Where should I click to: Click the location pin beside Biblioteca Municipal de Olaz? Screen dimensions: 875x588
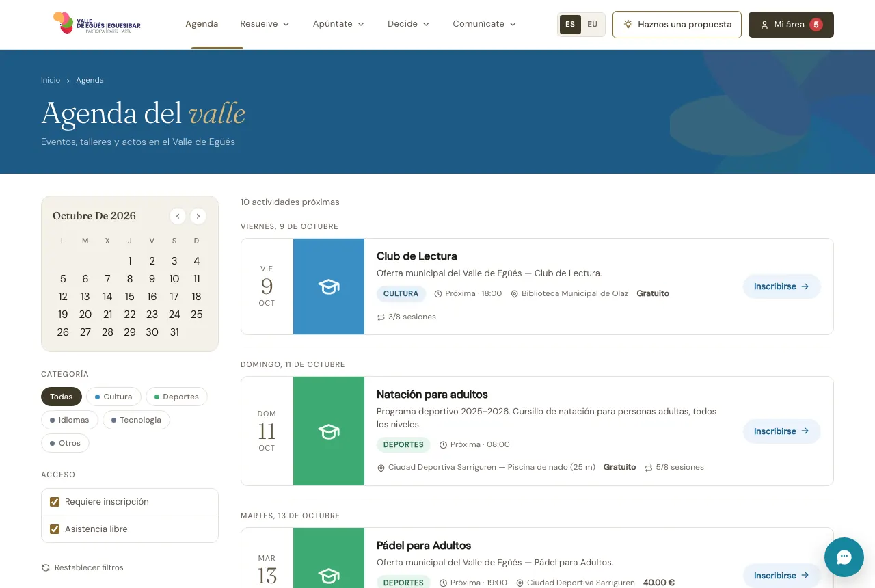[x=515, y=293]
